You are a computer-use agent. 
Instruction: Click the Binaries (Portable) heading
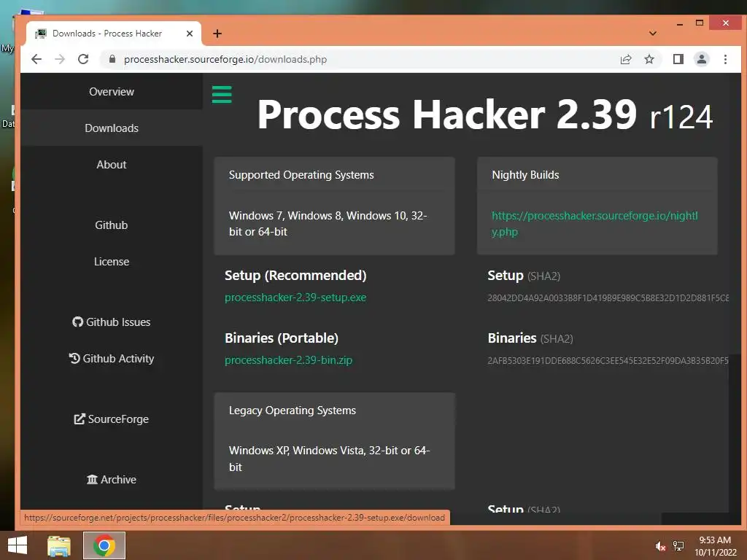tap(281, 338)
